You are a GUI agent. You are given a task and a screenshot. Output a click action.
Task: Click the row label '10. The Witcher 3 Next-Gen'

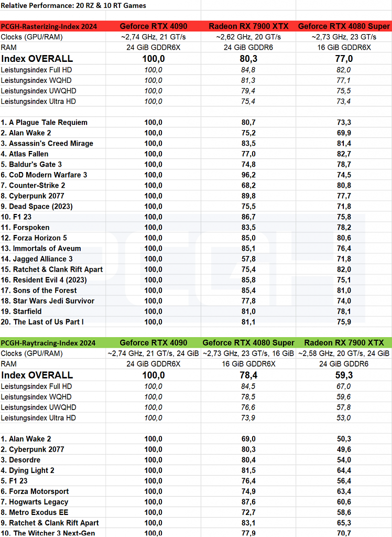(x=48, y=533)
